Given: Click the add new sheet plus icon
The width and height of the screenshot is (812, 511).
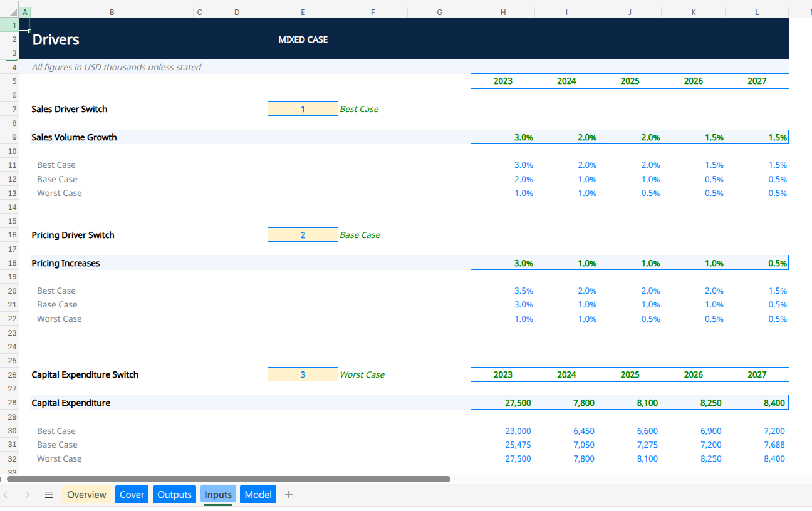Looking at the screenshot, I should pyautogui.click(x=289, y=495).
